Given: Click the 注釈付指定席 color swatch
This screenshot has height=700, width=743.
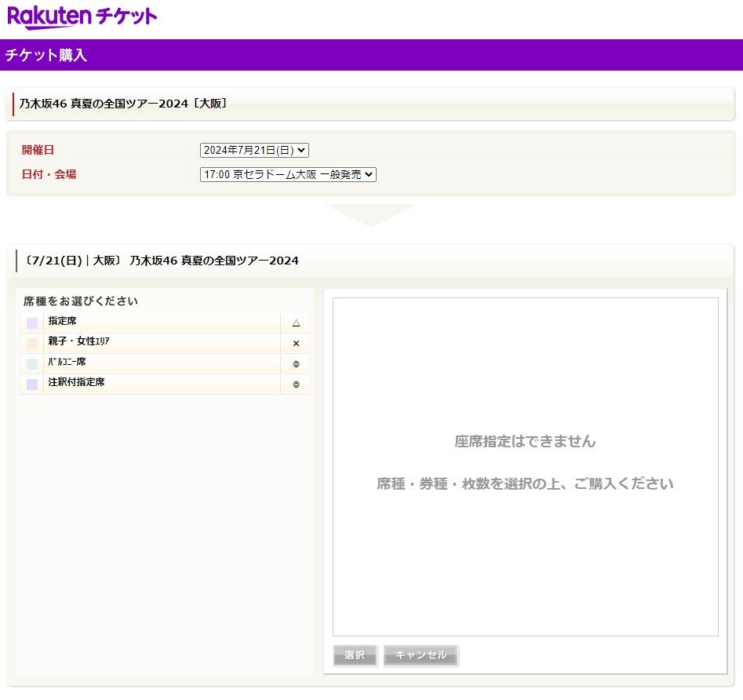Looking at the screenshot, I should point(32,385).
